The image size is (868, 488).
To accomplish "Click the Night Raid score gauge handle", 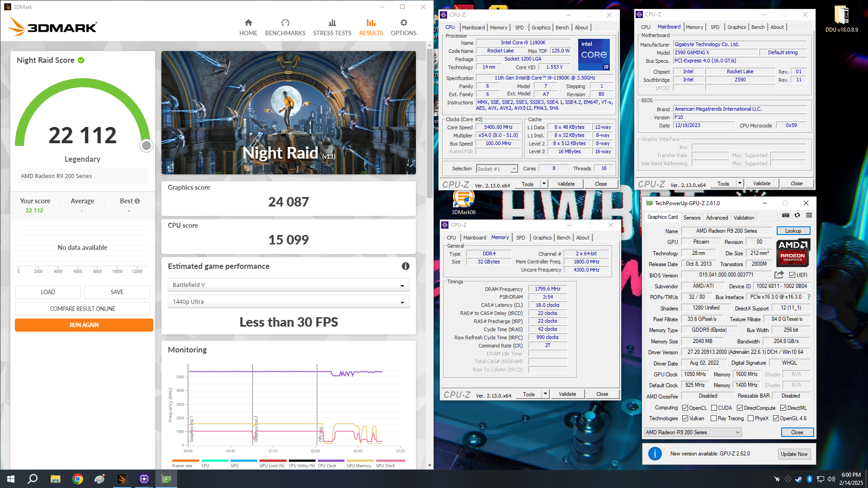I will pyautogui.click(x=146, y=145).
